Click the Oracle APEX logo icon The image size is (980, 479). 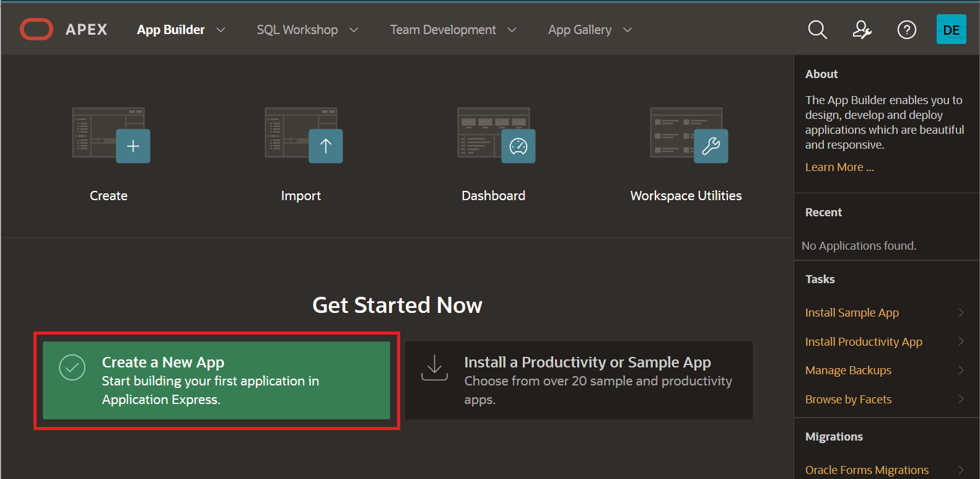pyautogui.click(x=37, y=29)
